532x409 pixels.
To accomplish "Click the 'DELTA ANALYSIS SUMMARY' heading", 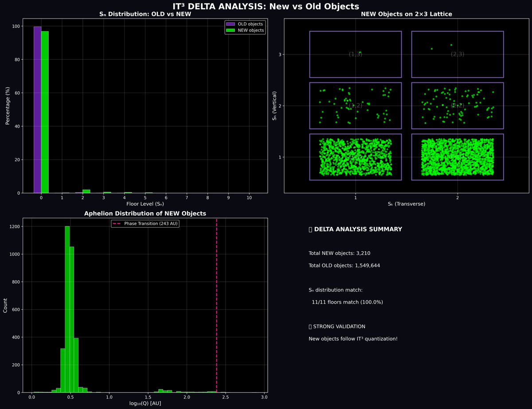I will coord(358,230).
